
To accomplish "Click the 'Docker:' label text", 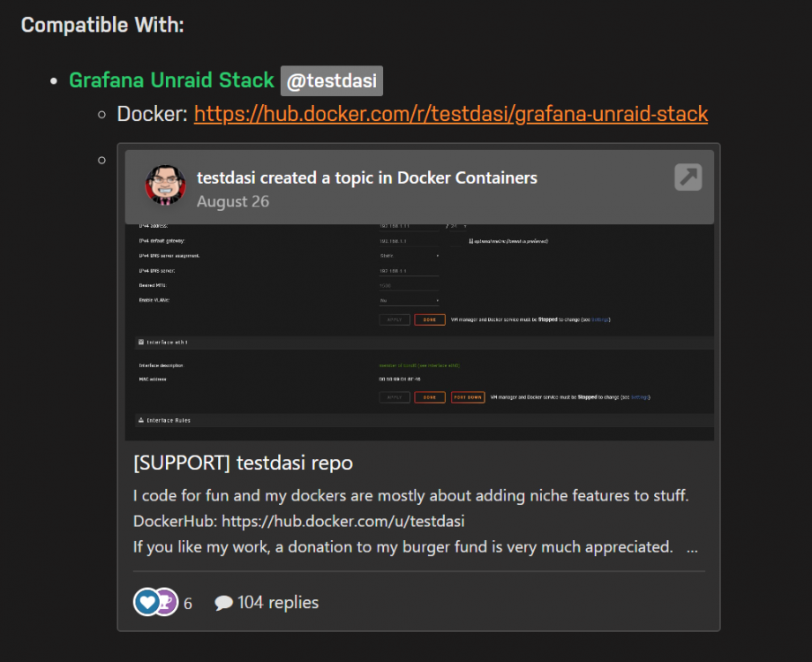I will point(152,114).
